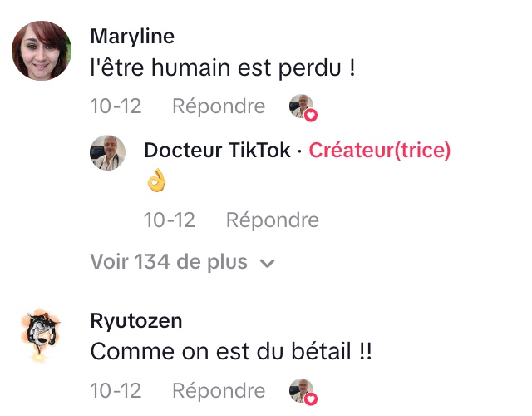The image size is (532, 416).
Task: Click the 10-12 date on Docteur TikTok's reply
Action: (170, 220)
